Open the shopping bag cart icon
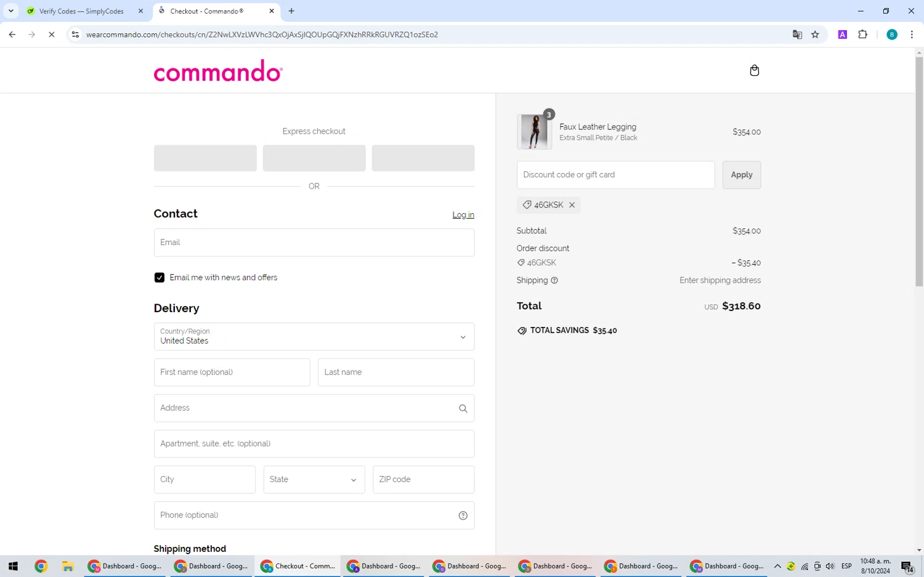 coord(754,70)
